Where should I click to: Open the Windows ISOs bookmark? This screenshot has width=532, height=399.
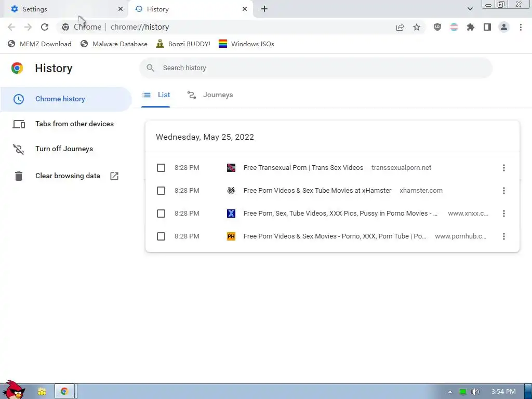tap(246, 44)
